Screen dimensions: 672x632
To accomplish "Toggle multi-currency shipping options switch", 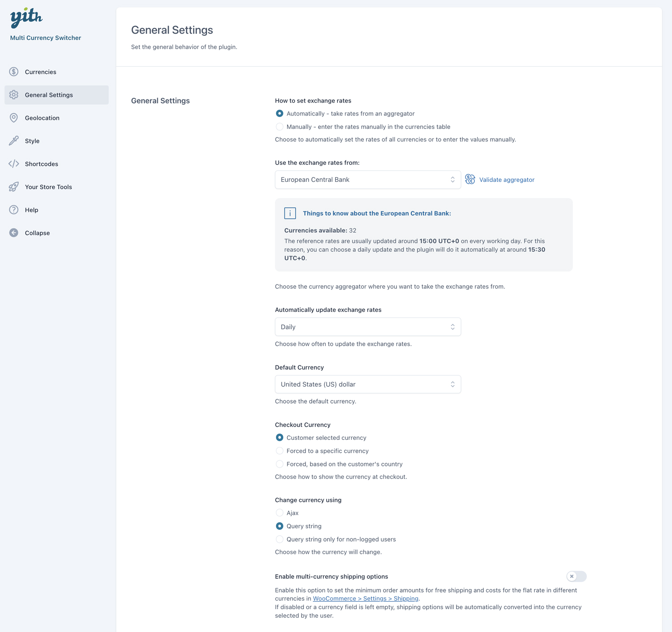I will [576, 576].
